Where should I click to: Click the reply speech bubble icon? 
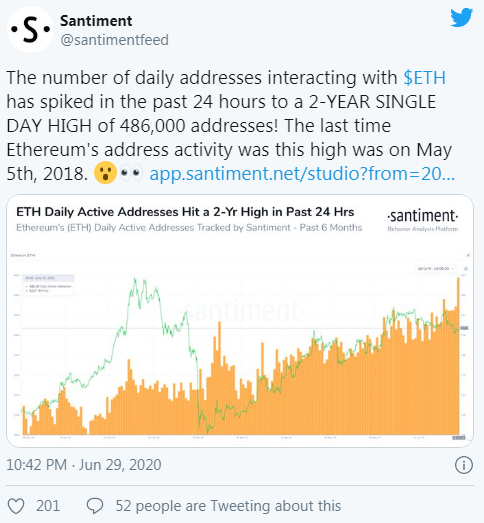coord(95,506)
